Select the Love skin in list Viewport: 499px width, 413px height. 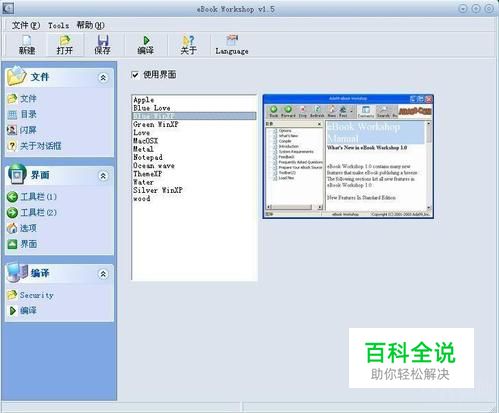(x=142, y=133)
